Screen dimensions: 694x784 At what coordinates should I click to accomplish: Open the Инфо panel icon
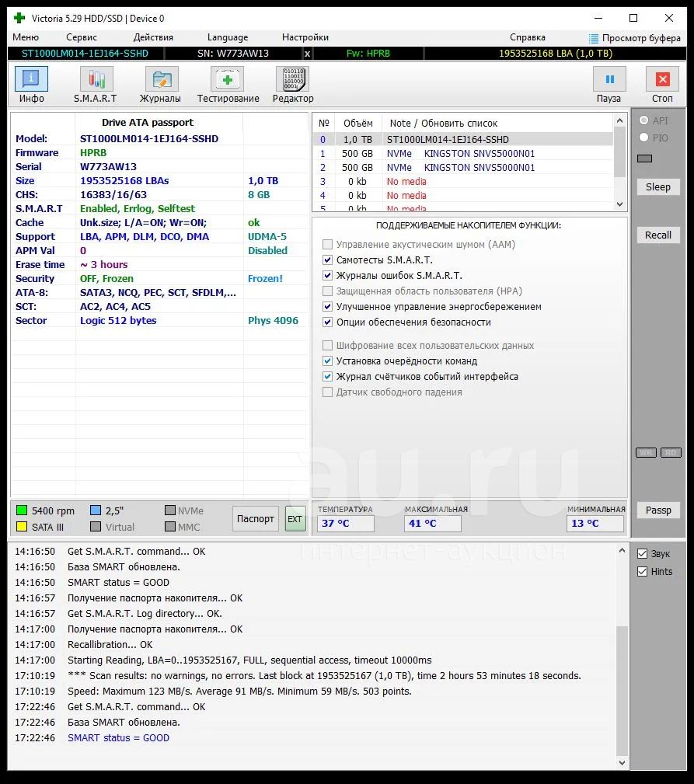click(x=32, y=79)
